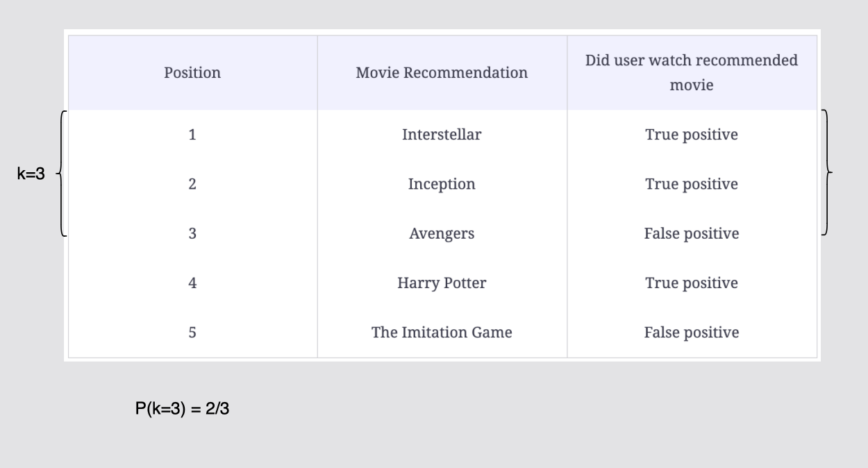This screenshot has height=468, width=868.
Task: Select the Movie Recommendation column header
Action: tap(442, 73)
